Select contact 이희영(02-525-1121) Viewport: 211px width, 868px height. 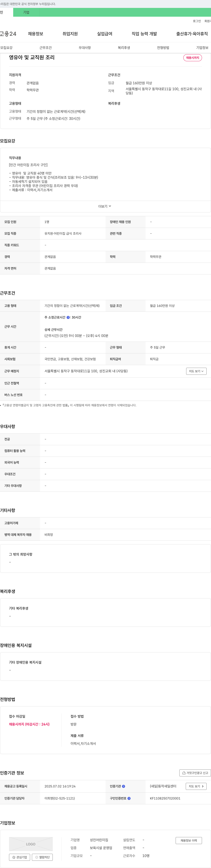click(x=60, y=798)
